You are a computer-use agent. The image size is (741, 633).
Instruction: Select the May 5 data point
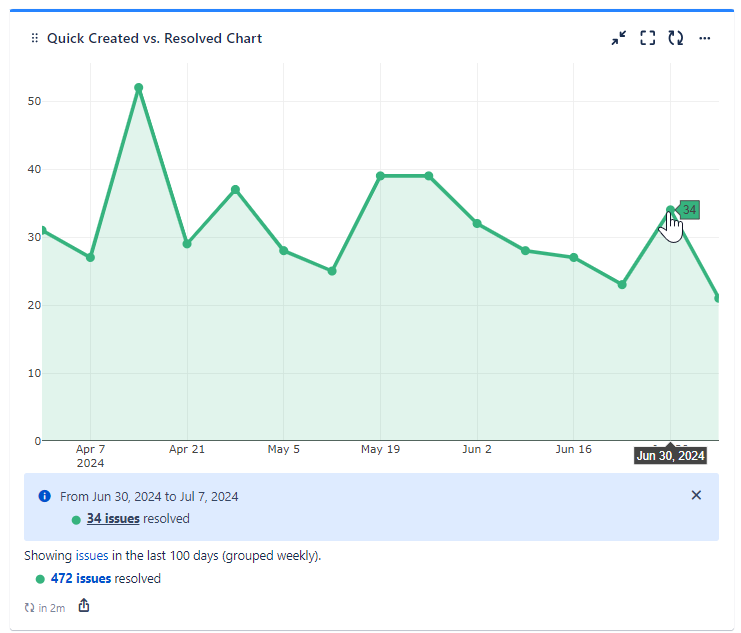284,251
